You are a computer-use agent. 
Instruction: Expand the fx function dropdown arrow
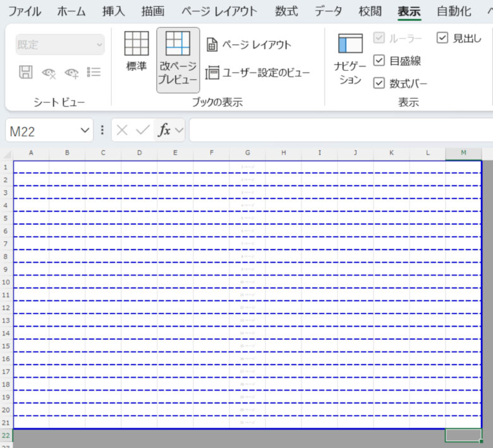[x=179, y=130]
